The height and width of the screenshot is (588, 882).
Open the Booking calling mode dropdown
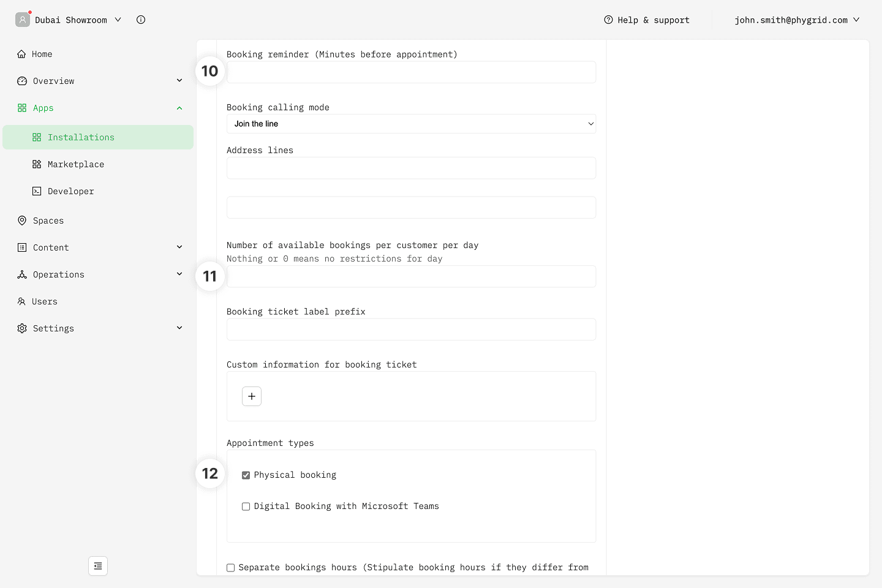click(411, 124)
